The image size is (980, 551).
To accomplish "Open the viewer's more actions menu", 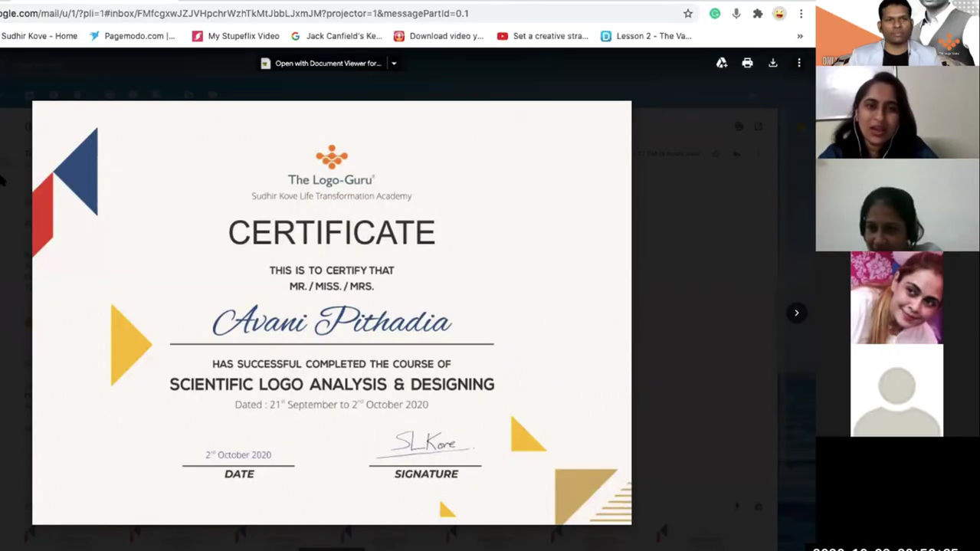I will click(x=799, y=63).
